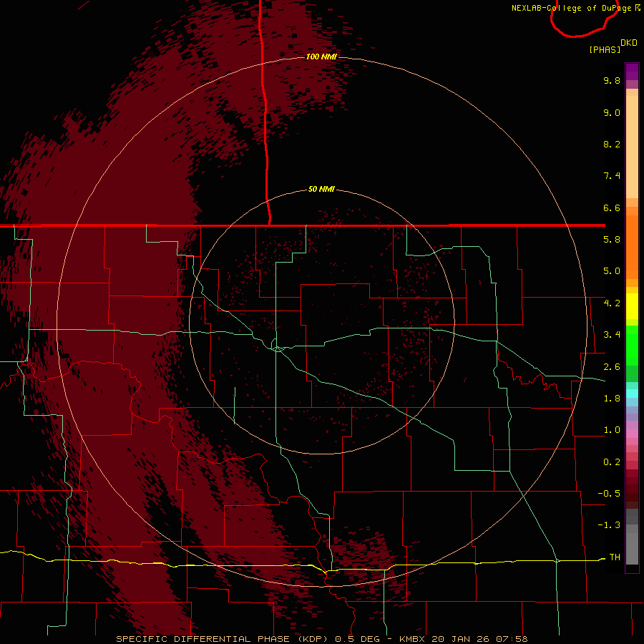
Task: Pick the cyan segment of the color bar
Action: coord(632,394)
